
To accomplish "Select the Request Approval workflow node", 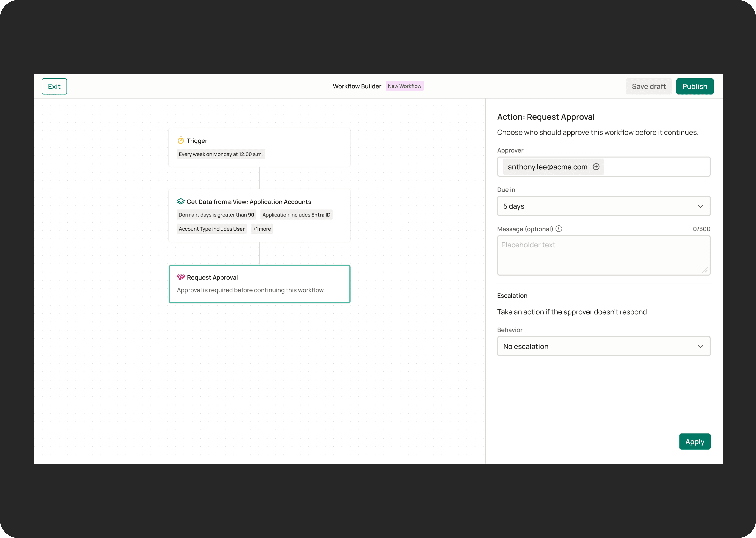I will tap(259, 284).
